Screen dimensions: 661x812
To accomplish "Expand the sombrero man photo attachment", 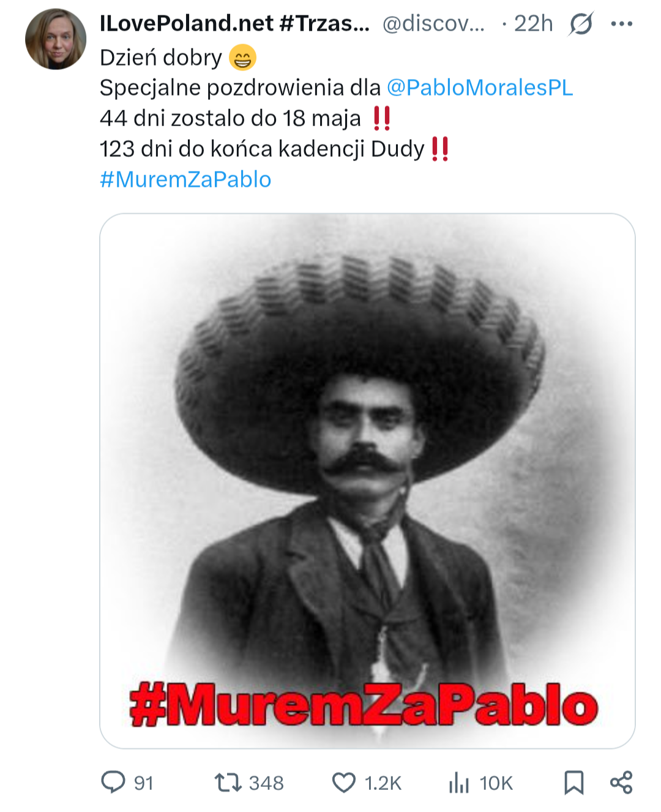I will (x=367, y=481).
